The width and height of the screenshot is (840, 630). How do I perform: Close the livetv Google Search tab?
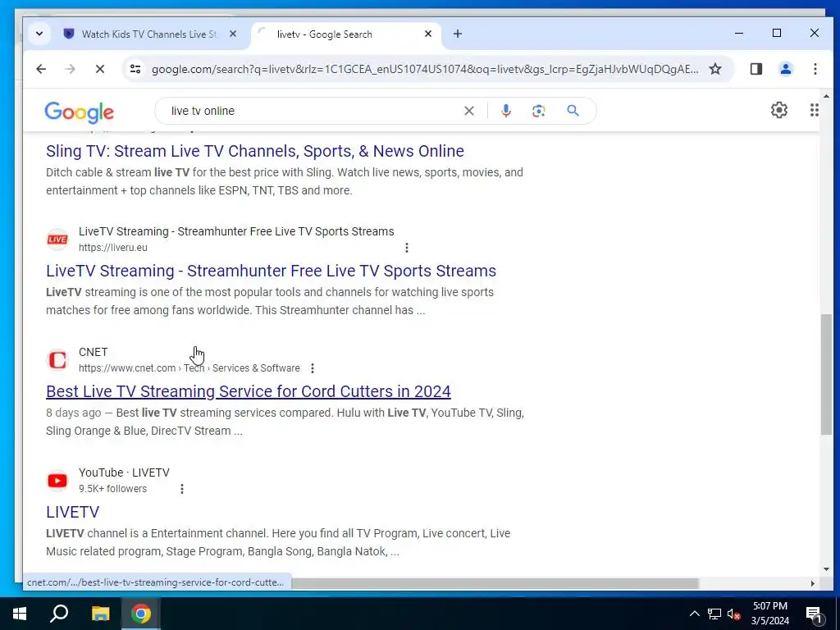tap(428, 34)
